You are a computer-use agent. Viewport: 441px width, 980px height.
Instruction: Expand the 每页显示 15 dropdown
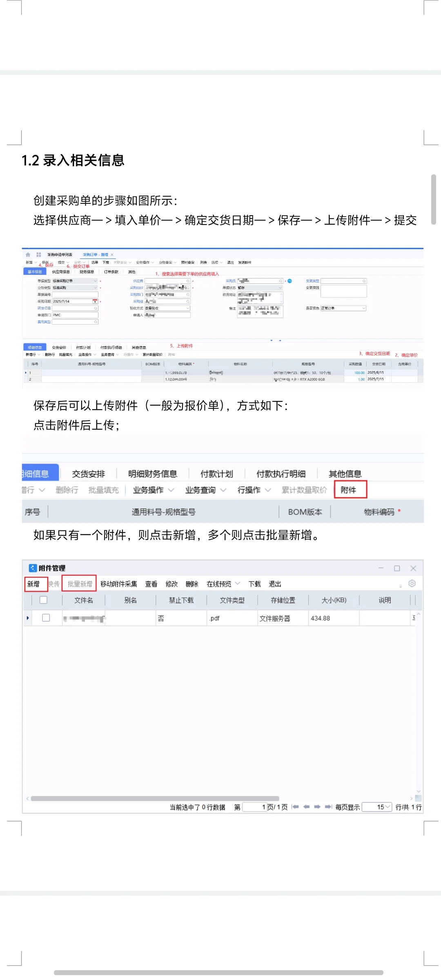tap(388, 807)
